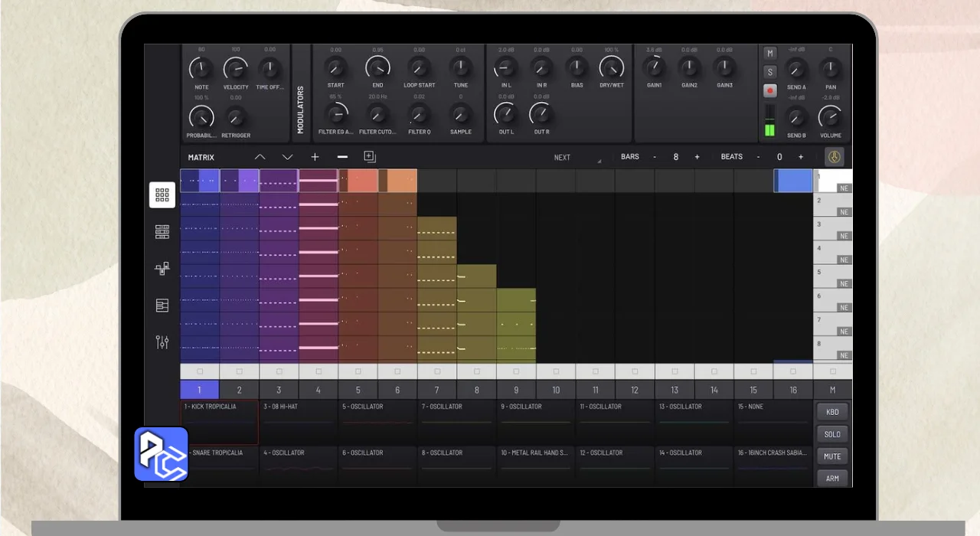Click the plus icon in Matrix toolbar
Image resolution: width=980 pixels, height=536 pixels.
coord(315,157)
